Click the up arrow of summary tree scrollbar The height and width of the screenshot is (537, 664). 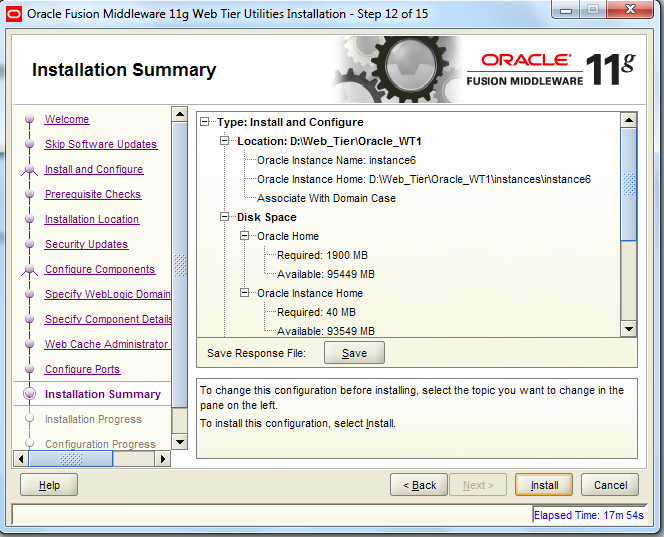(629, 120)
